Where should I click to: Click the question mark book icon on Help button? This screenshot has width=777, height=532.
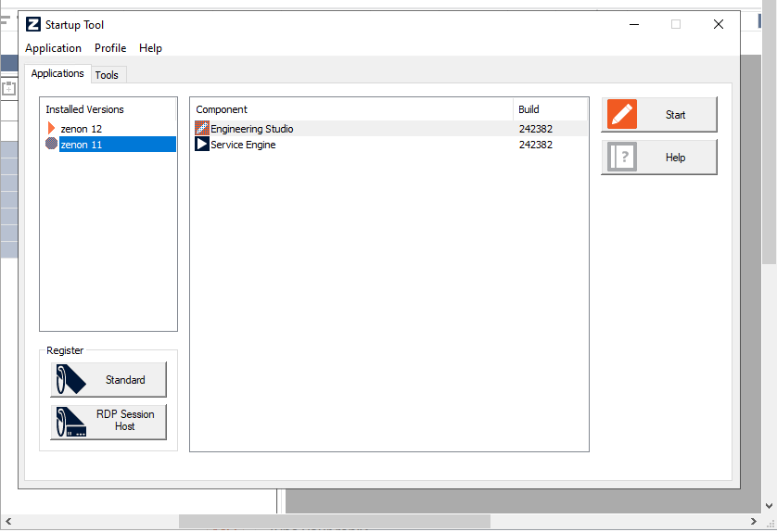pos(622,157)
